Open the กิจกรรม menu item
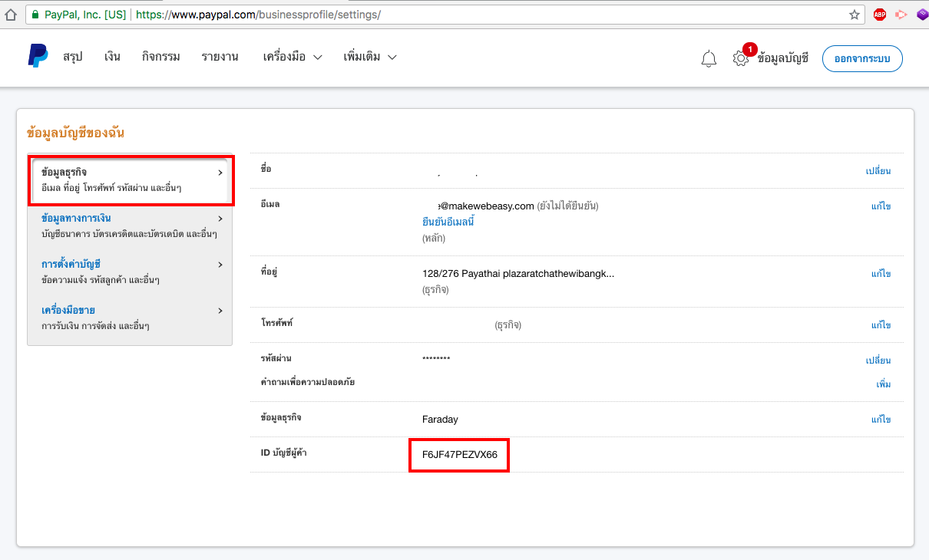Screen dimensions: 929x560 click(161, 57)
